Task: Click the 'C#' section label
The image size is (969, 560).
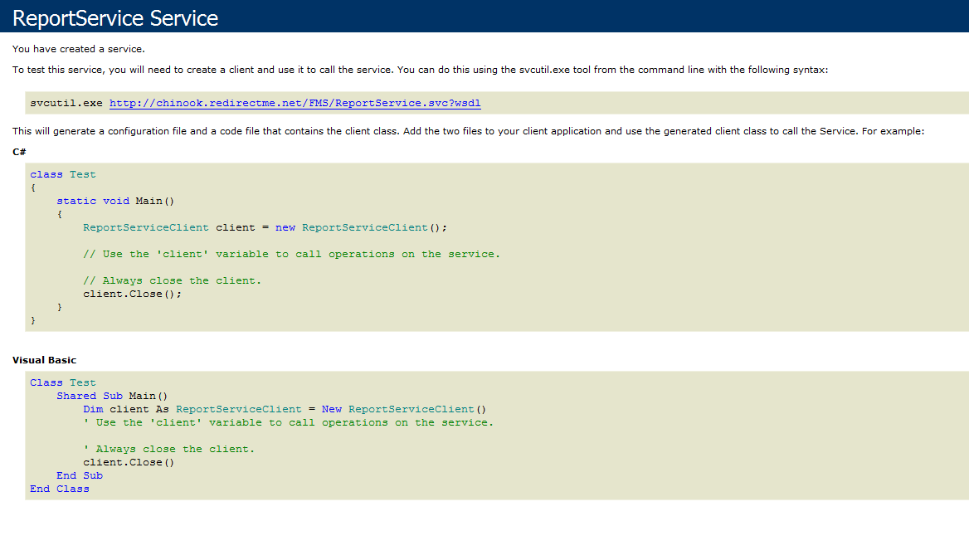Action: click(x=19, y=152)
